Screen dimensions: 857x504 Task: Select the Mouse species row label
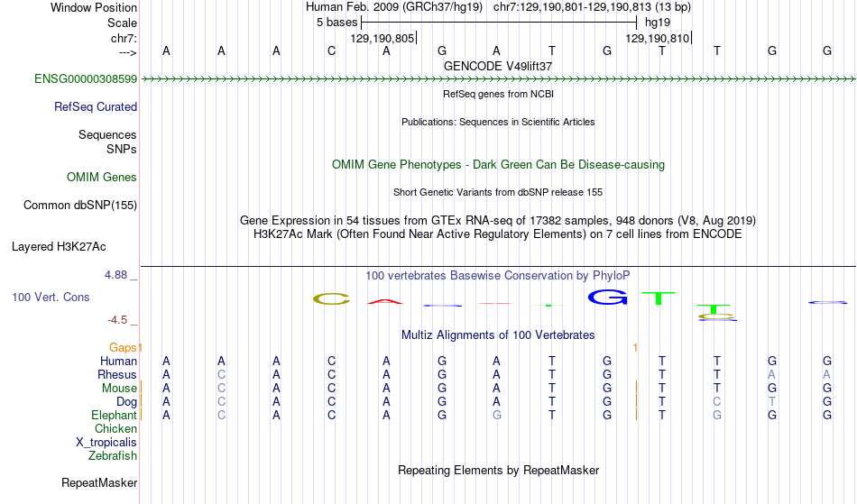[119, 389]
